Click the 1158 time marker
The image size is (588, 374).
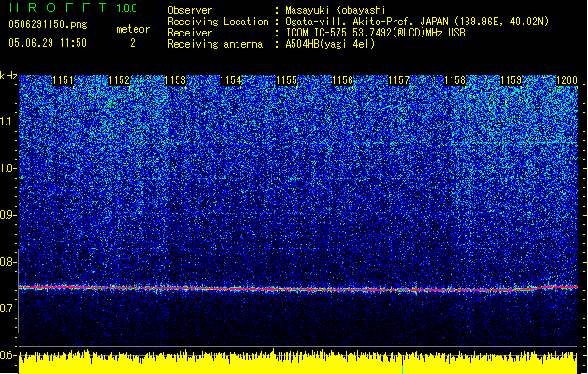tap(454, 80)
